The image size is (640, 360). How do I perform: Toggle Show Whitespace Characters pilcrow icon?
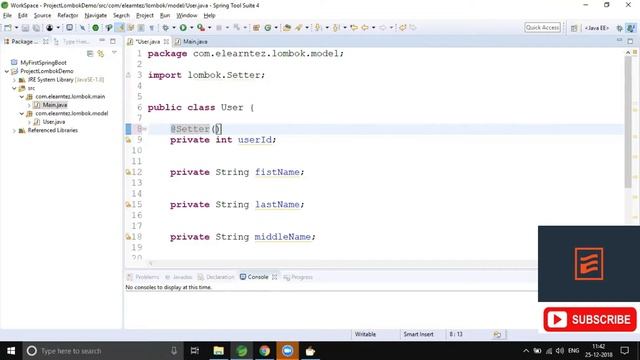pos(151,28)
